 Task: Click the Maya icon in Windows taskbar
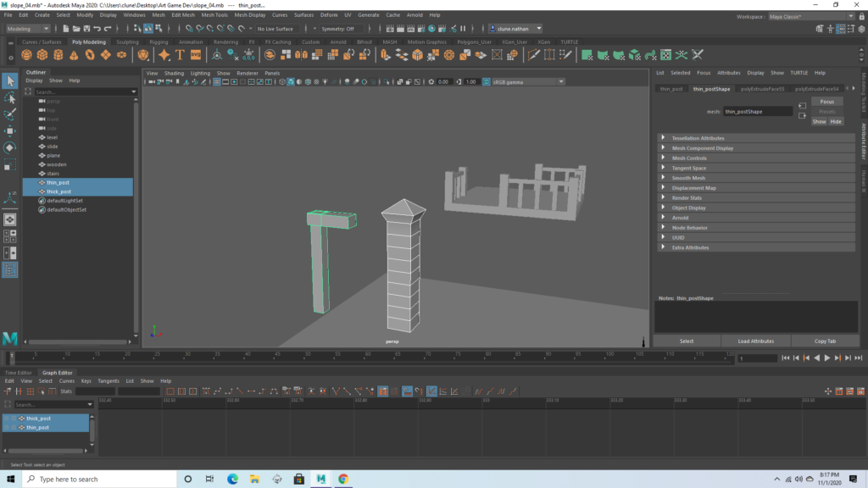[x=321, y=479]
